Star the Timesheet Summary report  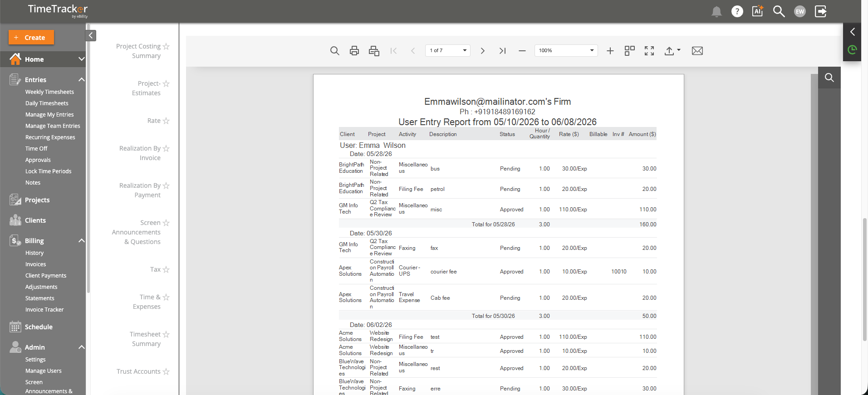pos(166,334)
